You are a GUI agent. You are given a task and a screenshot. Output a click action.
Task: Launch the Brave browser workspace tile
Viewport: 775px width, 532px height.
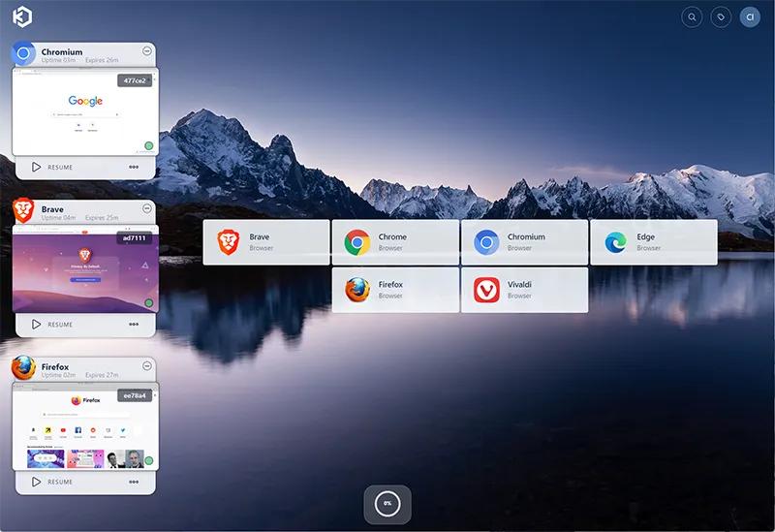point(266,242)
